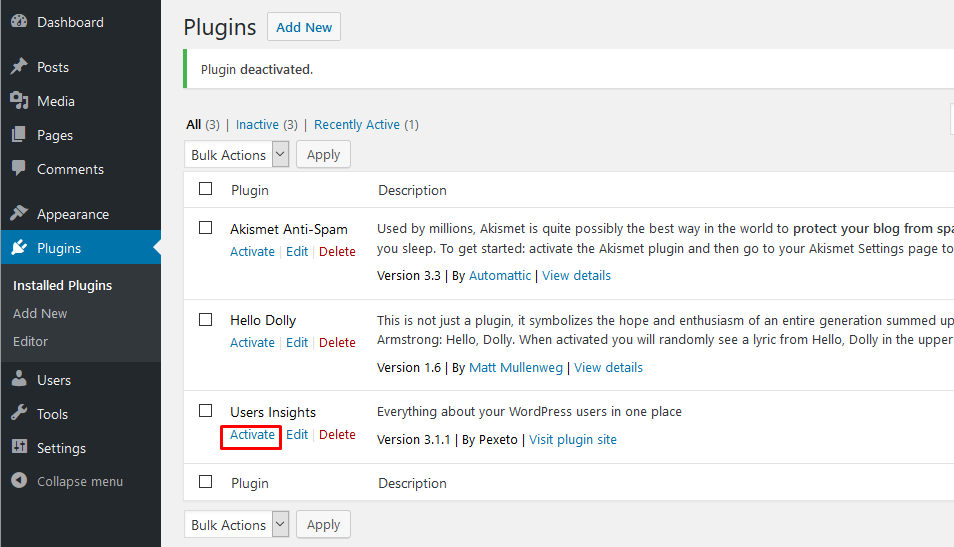Image resolution: width=954 pixels, height=547 pixels.
Task: Click the Plugins plug icon
Action: (x=19, y=247)
